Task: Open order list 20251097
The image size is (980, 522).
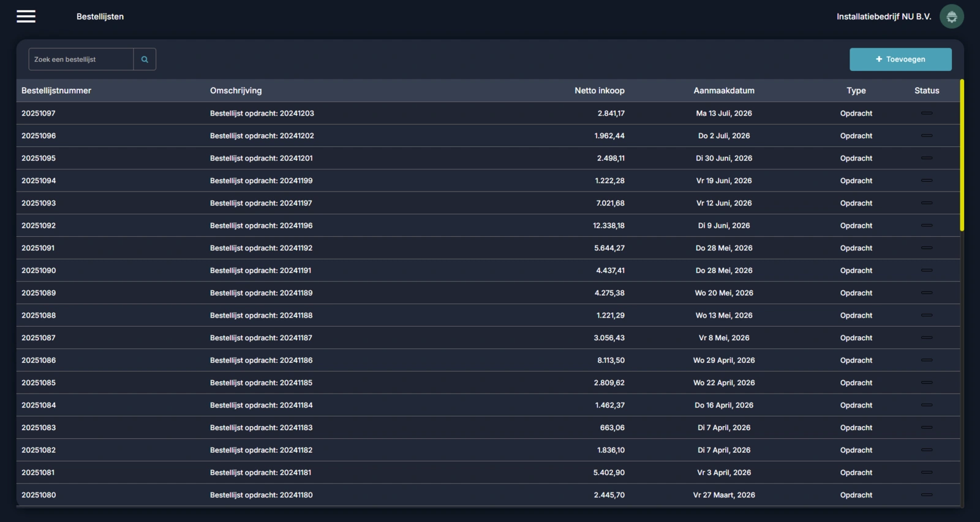Action: coord(39,113)
